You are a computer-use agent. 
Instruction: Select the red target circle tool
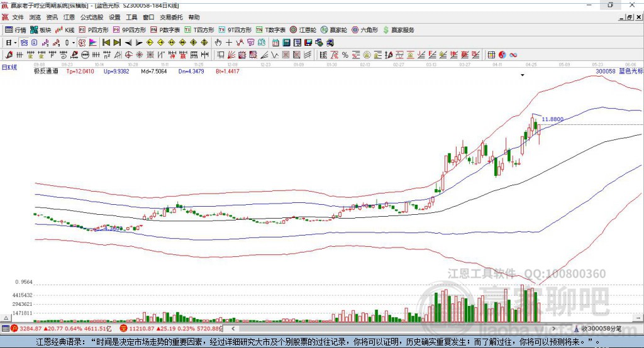pyautogui.click(x=128, y=55)
